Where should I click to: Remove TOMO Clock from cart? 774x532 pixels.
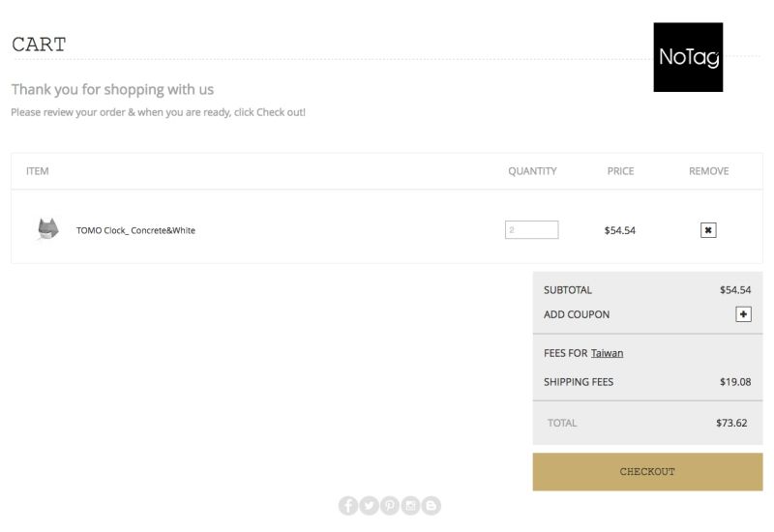(x=708, y=230)
